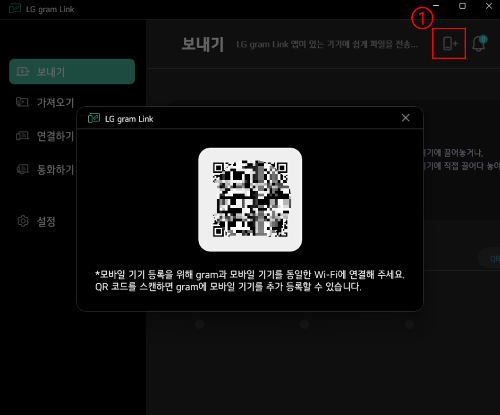Close the main LG gram Link window

coord(489,6)
